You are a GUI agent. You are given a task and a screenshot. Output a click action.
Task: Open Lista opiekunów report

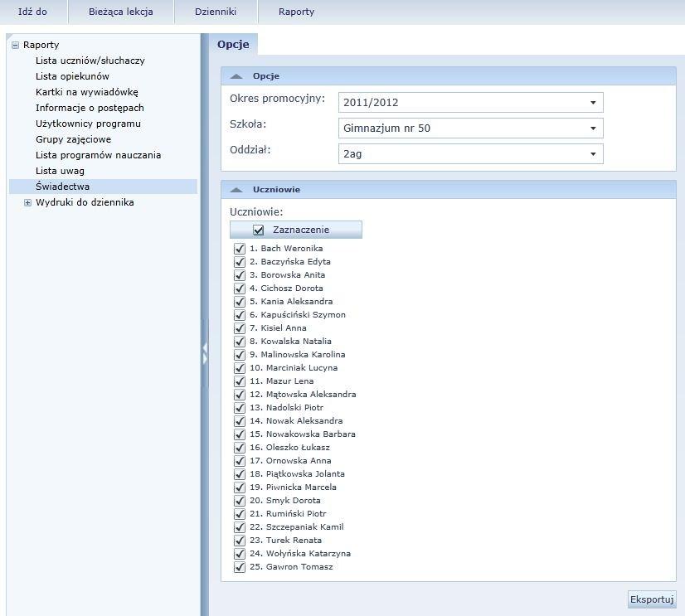pos(72,76)
